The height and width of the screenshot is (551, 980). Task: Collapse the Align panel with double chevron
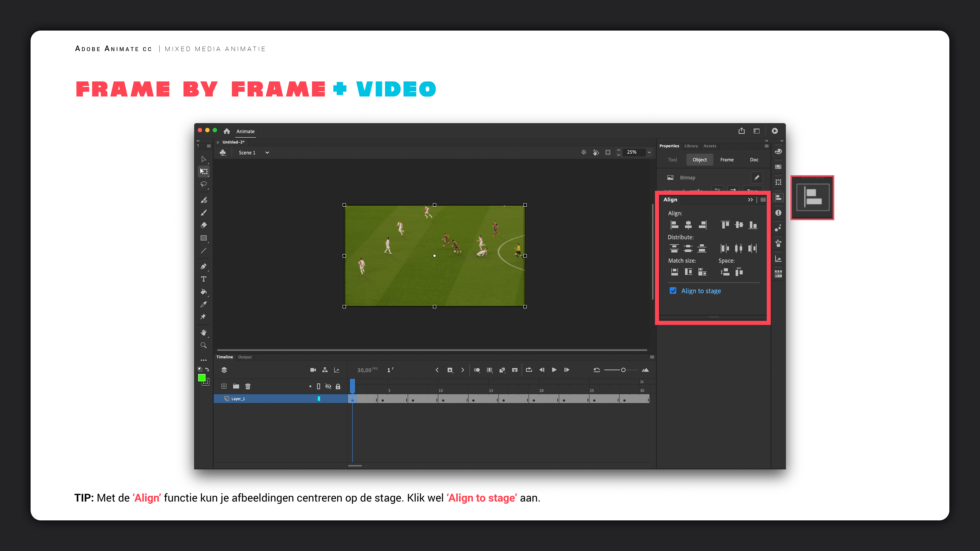coord(750,200)
